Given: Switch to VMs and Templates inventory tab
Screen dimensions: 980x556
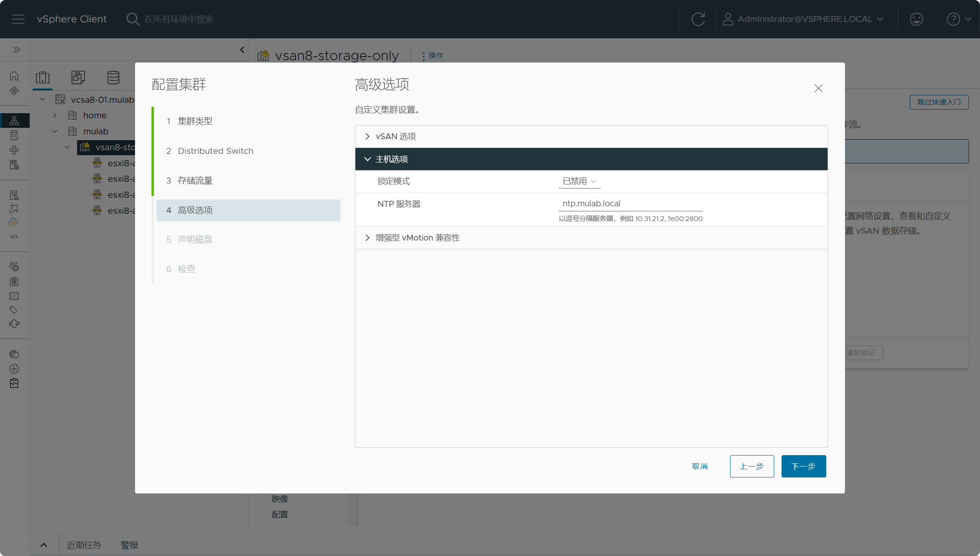Looking at the screenshot, I should (x=78, y=78).
